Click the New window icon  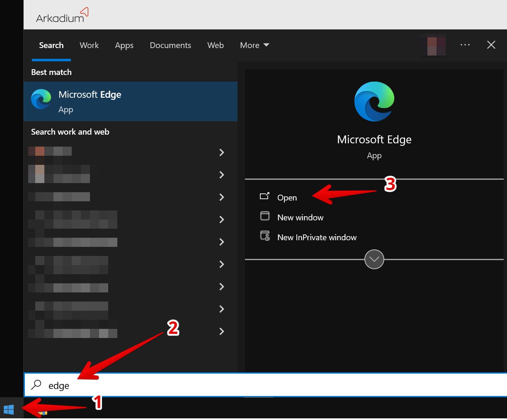[264, 216]
